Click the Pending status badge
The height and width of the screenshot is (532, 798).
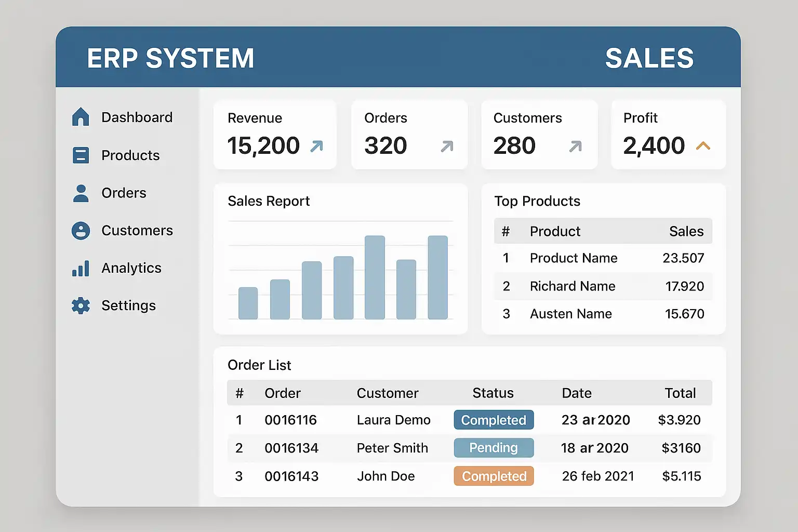pos(494,448)
